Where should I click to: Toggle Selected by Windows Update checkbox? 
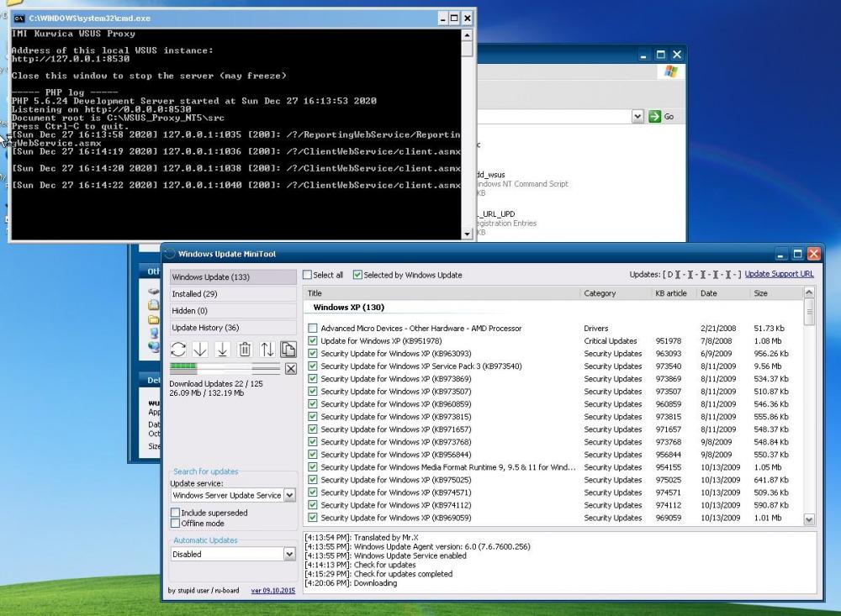coord(357,275)
